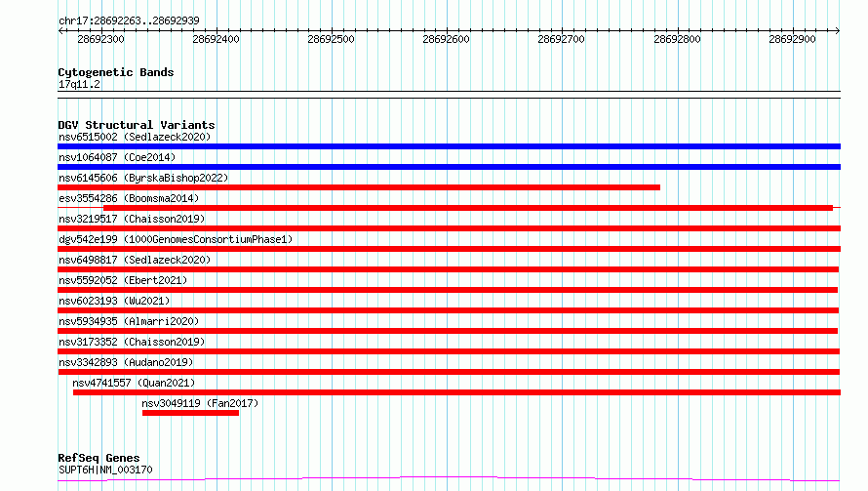Click the red bar under nsv3219517 (Chaisson2019)
Viewport: 868px width, 491px height.
coord(449,228)
